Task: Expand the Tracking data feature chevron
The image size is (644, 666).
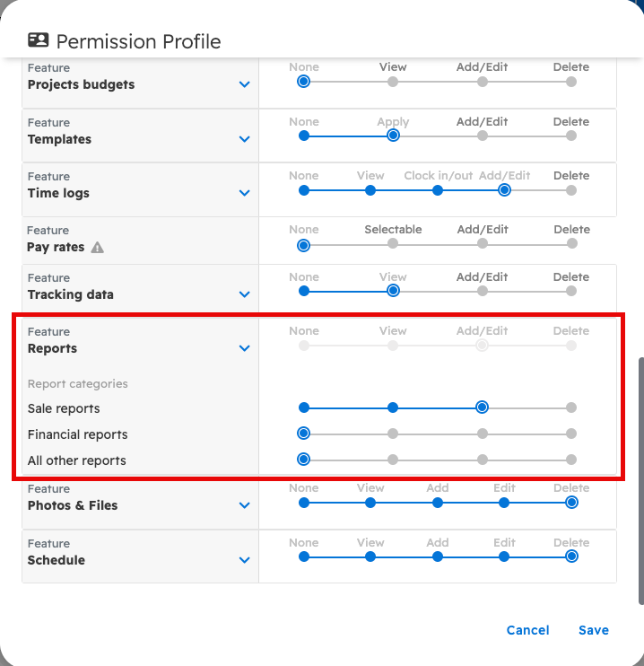Action: [x=244, y=294]
